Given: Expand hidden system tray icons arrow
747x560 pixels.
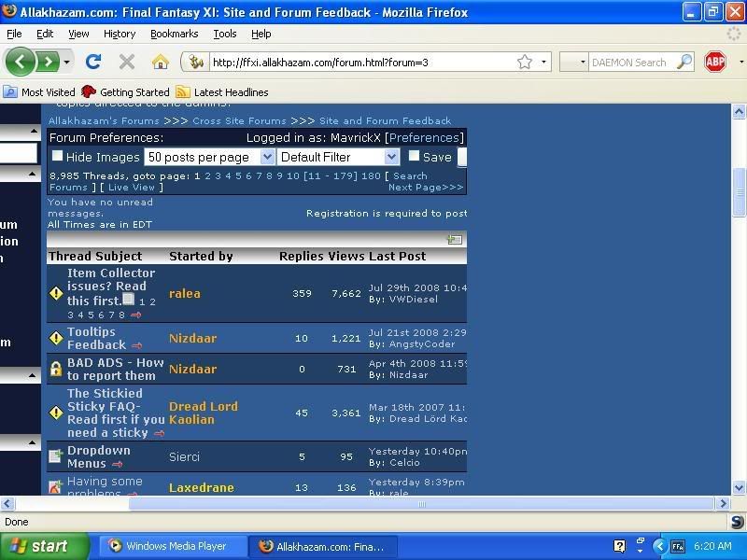Looking at the screenshot, I should click(x=659, y=546).
